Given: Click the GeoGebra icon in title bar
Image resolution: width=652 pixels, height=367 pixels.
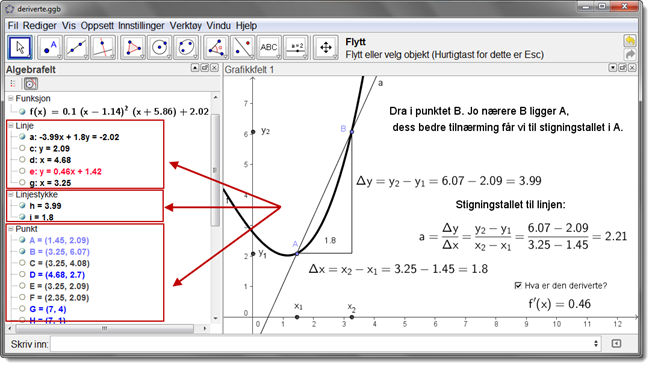Looking at the screenshot, I should point(10,9).
